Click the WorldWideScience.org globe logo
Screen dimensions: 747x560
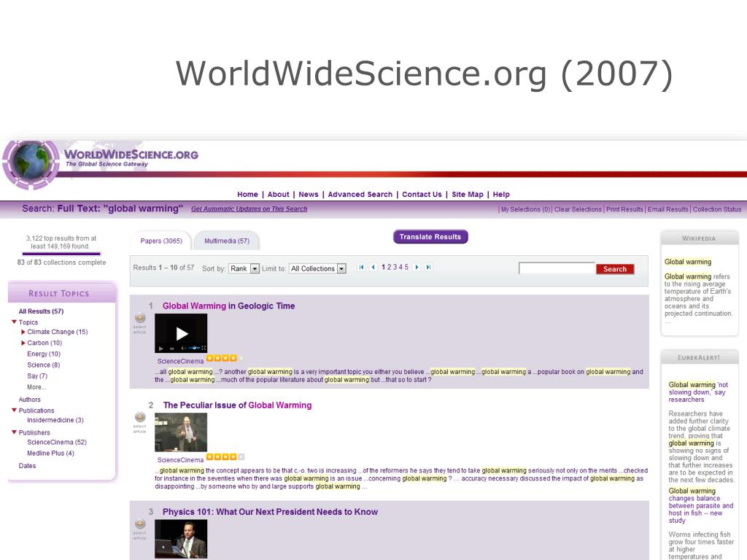pos(31,165)
